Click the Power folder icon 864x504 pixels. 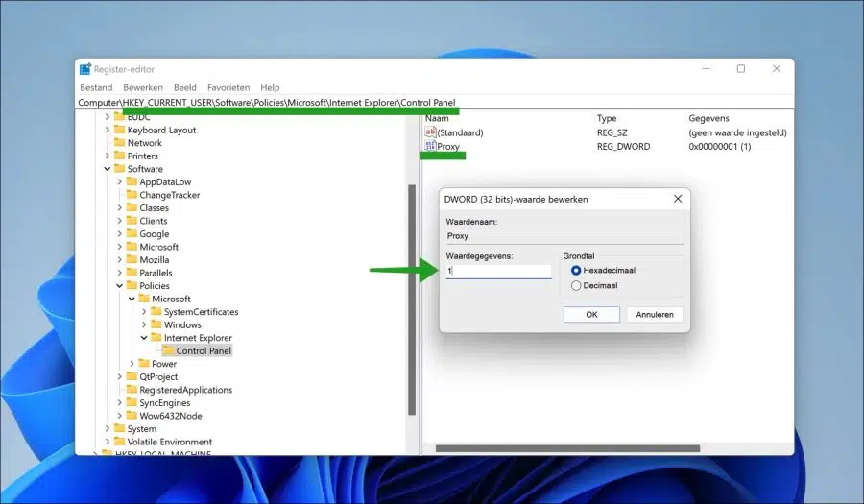click(144, 364)
